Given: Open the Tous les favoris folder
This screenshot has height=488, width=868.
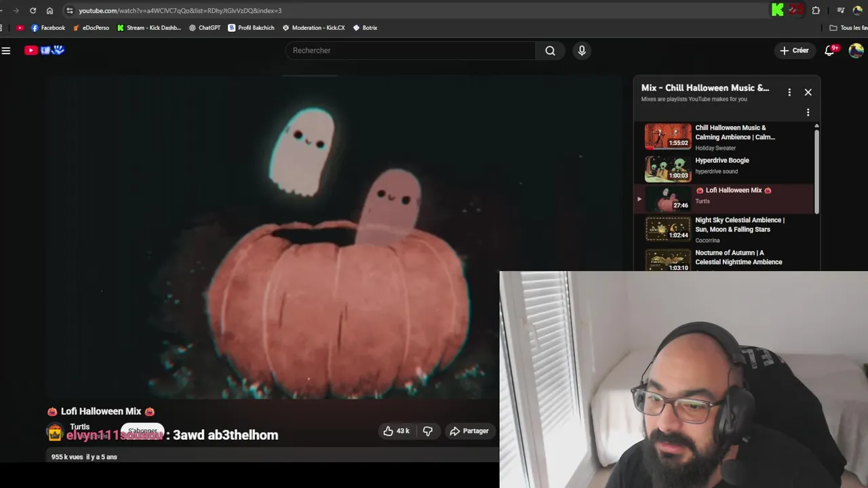Looking at the screenshot, I should [849, 28].
